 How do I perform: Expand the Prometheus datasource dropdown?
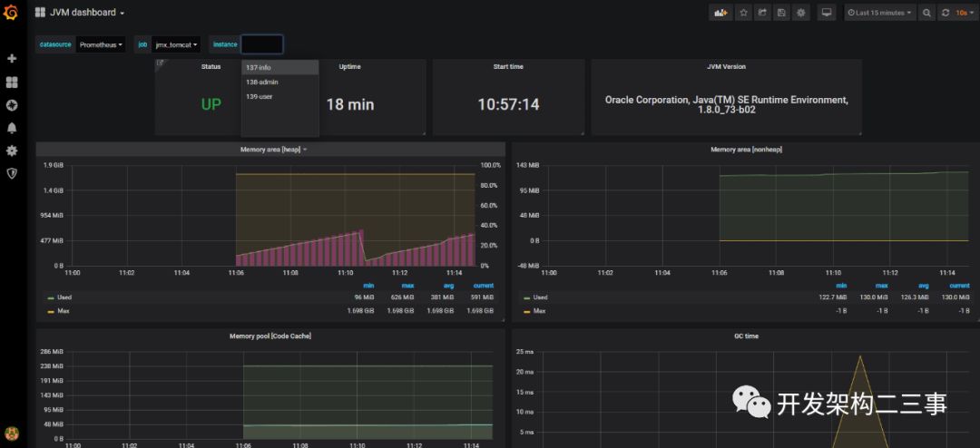click(101, 44)
